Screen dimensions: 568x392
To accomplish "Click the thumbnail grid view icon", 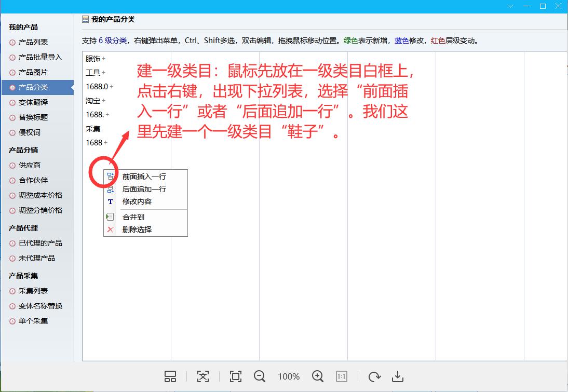I will coord(170,376).
